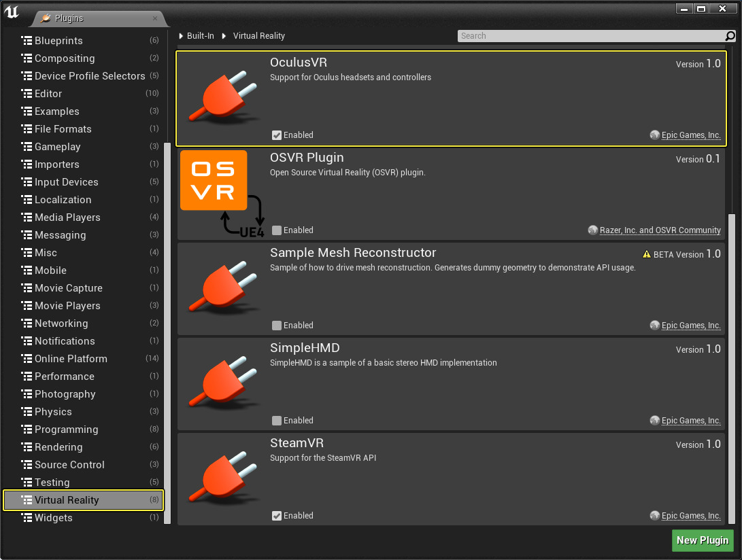Open Razer, Inc. and OSVR Community link
Image resolution: width=742 pixels, height=560 pixels.
pyautogui.click(x=660, y=230)
